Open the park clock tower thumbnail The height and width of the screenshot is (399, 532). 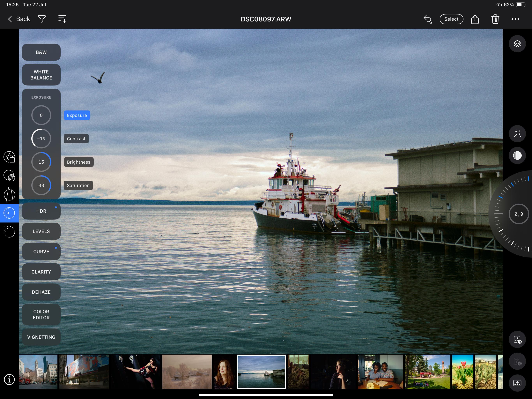pyautogui.click(x=428, y=372)
